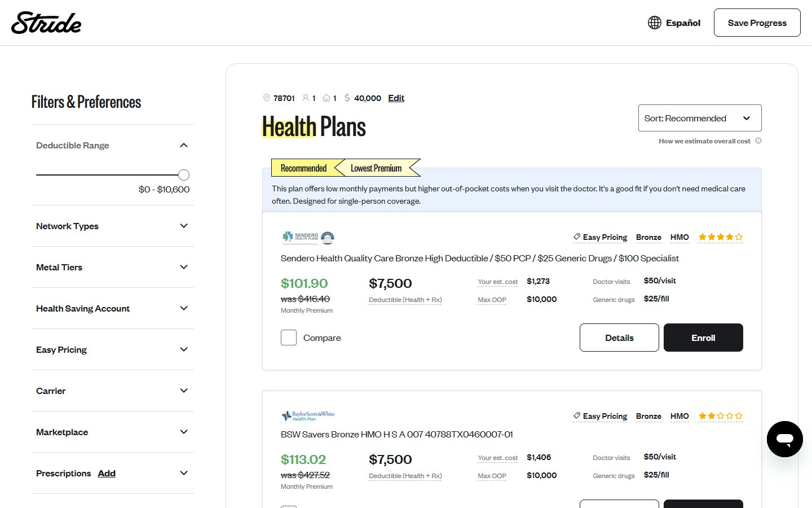Screen dimensions: 812x508
Task: Click Easy Pricing tag icon on BSW plan
Action: (577, 416)
